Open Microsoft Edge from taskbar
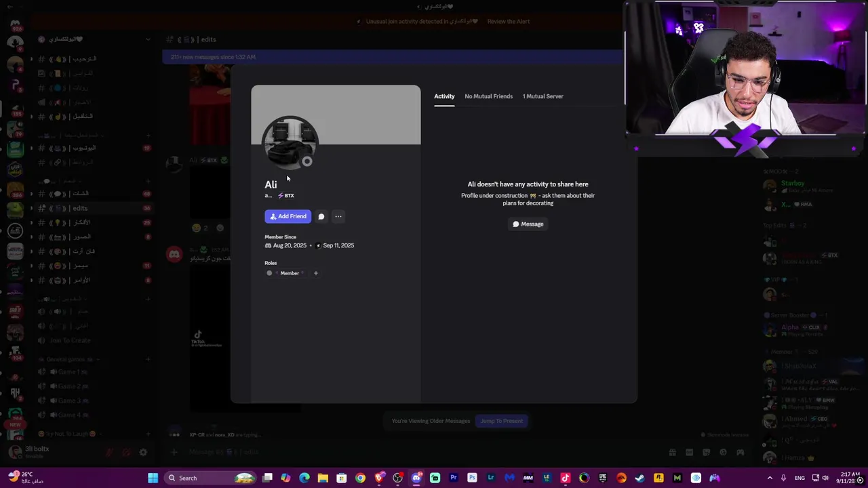The width and height of the screenshot is (868, 488). pos(304,478)
